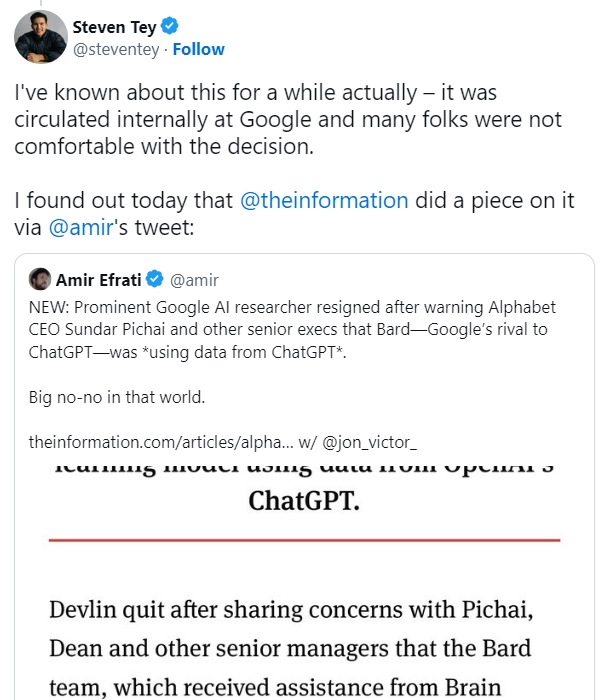Open the article screenshot image
The height and width of the screenshot is (700, 606).
[x=303, y=580]
